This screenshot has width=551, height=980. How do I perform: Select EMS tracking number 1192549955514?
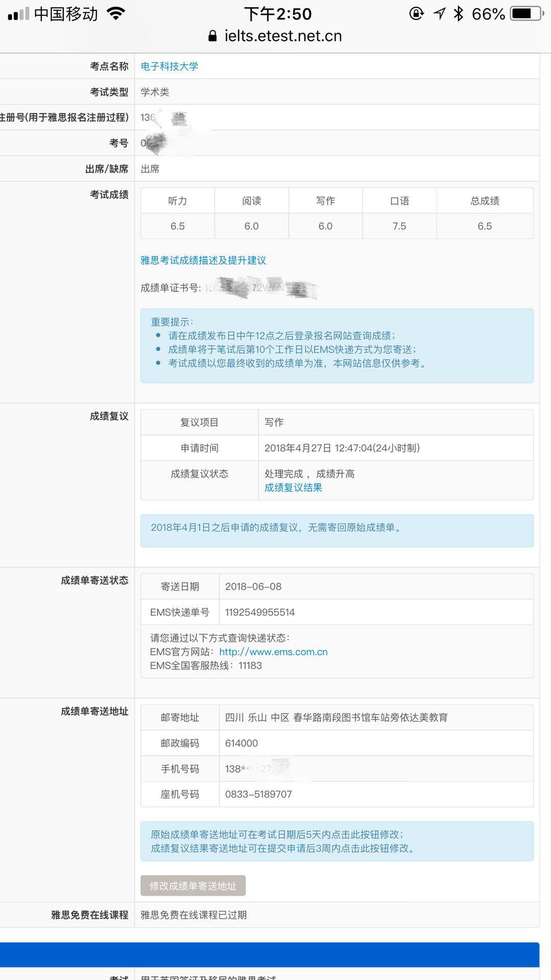click(260, 612)
